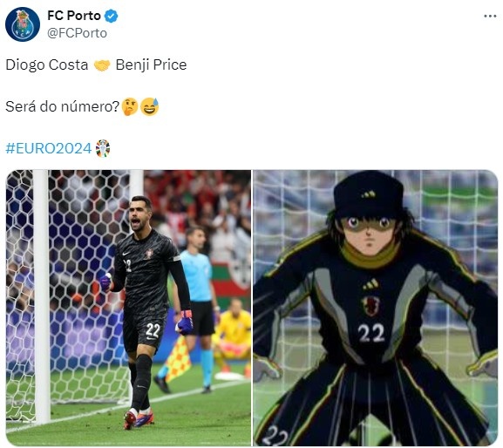Open the Benji Price anime image

tap(376, 308)
